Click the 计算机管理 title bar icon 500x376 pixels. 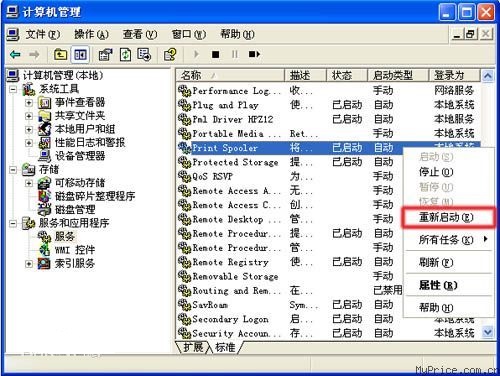[x=12, y=12]
